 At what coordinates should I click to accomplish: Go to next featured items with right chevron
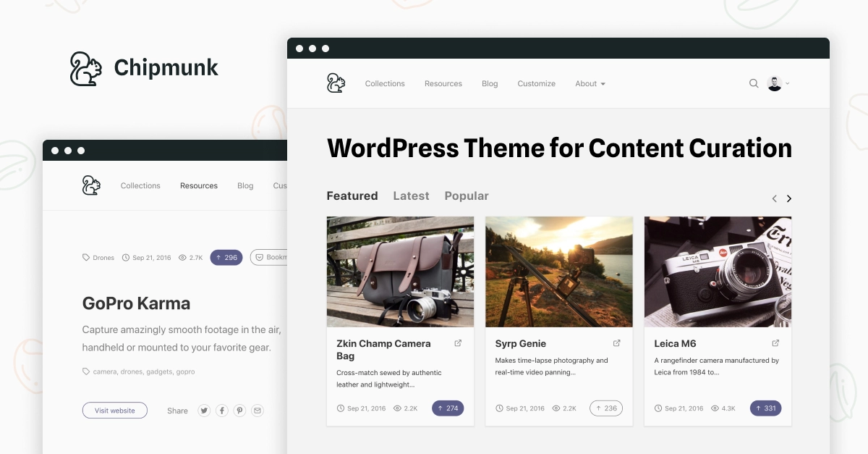point(789,198)
